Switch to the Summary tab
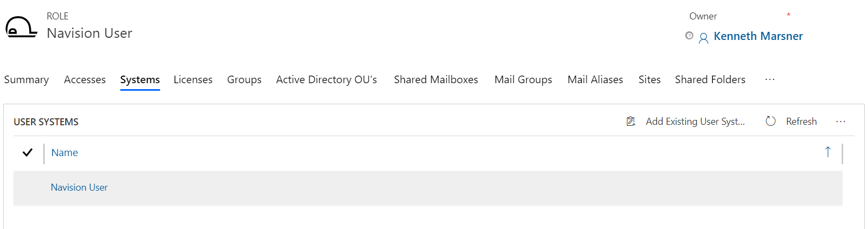The width and height of the screenshot is (868, 229). [26, 79]
